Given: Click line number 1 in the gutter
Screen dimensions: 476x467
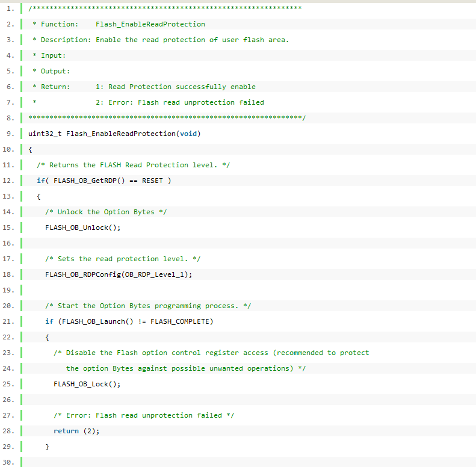Looking at the screenshot, I should pos(10,9).
